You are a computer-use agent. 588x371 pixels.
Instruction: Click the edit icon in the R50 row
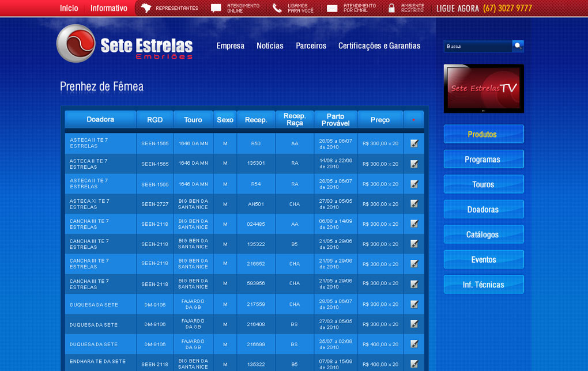pyautogui.click(x=414, y=143)
